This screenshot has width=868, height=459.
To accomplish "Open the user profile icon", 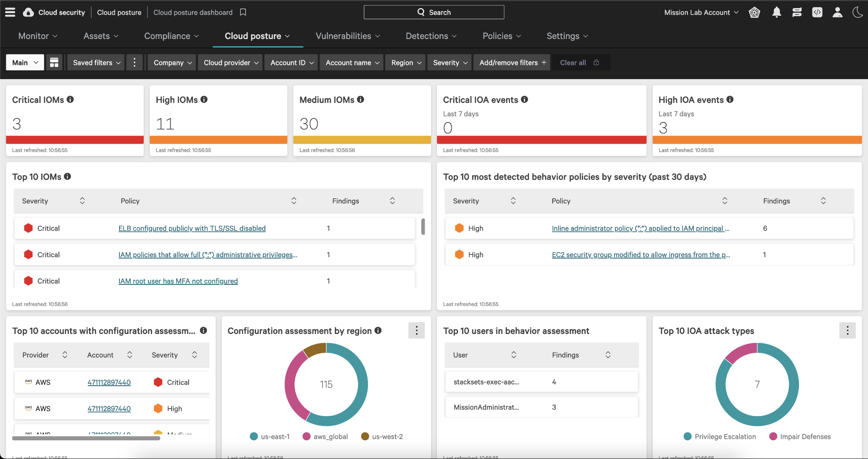I will 837,12.
